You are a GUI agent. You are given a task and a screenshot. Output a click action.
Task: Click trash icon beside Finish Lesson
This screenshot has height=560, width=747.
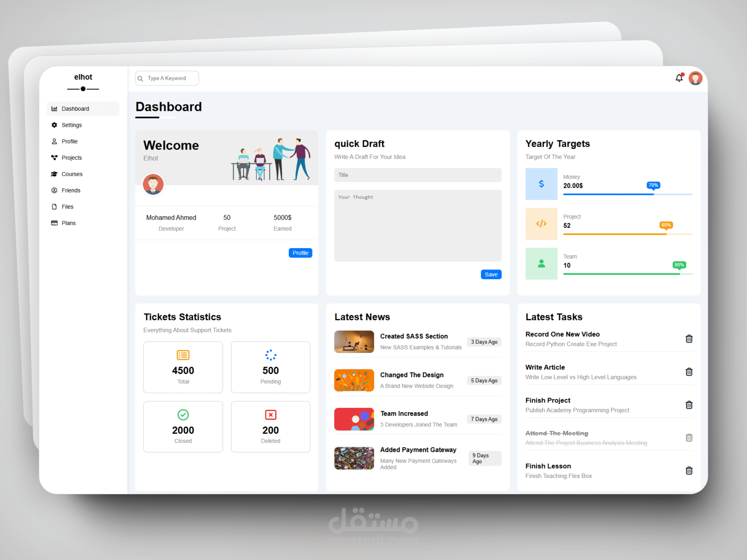pos(689,471)
